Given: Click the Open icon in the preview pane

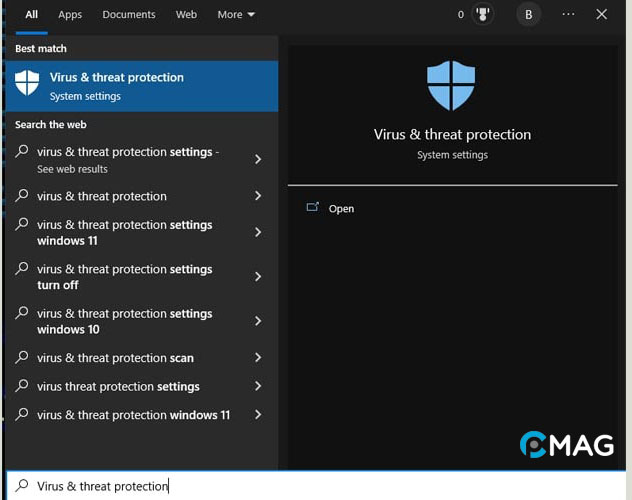Looking at the screenshot, I should (313, 208).
